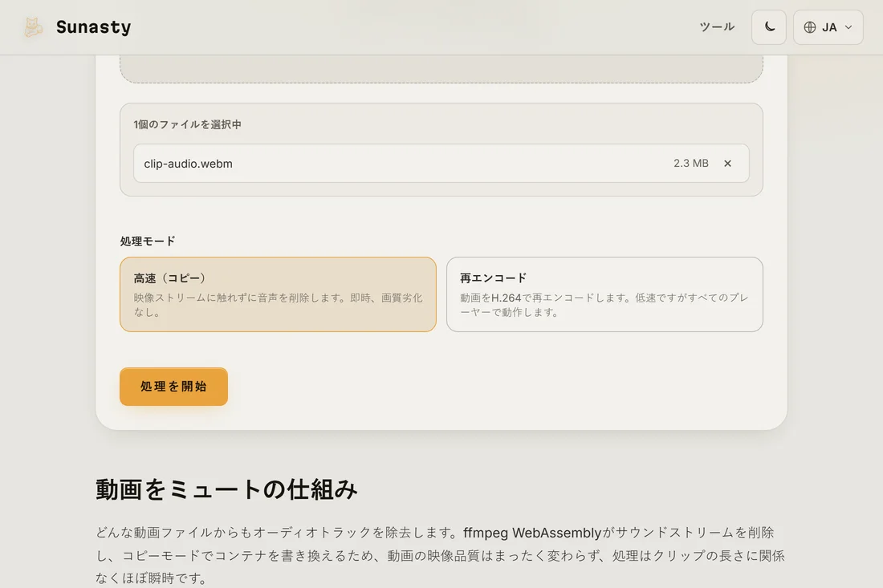Screen dimensions: 883x588
Task: Click the 動画をミュートの仕組み heading
Action: coord(226,489)
